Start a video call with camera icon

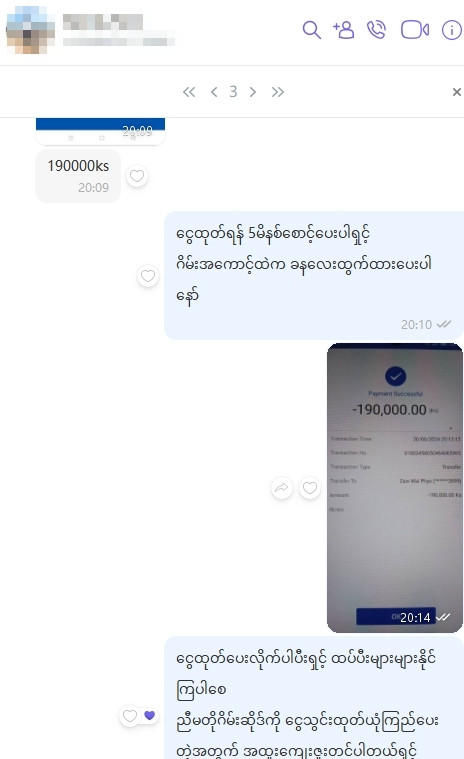pyautogui.click(x=415, y=30)
